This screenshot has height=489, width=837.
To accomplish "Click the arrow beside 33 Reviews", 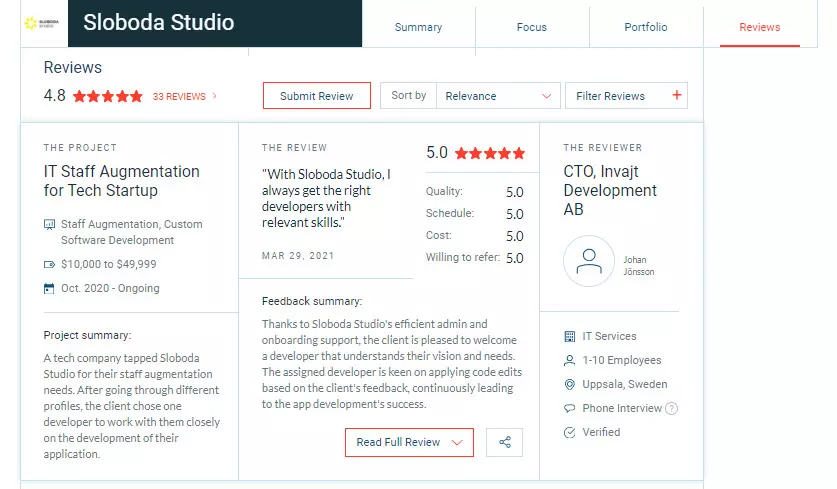I will click(215, 96).
